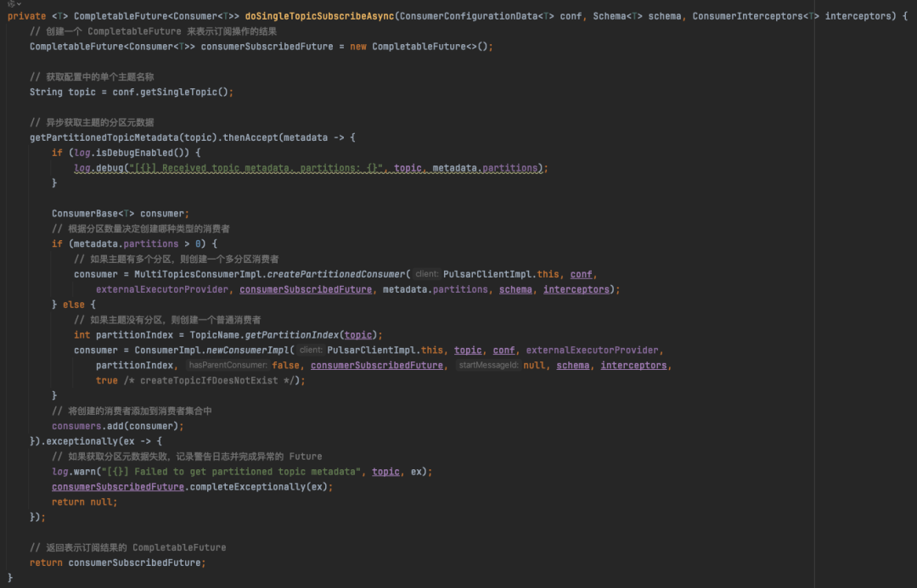Click the comment 将创建的消费者添加到消费者集合中
This screenshot has height=588, width=917.
click(132, 412)
